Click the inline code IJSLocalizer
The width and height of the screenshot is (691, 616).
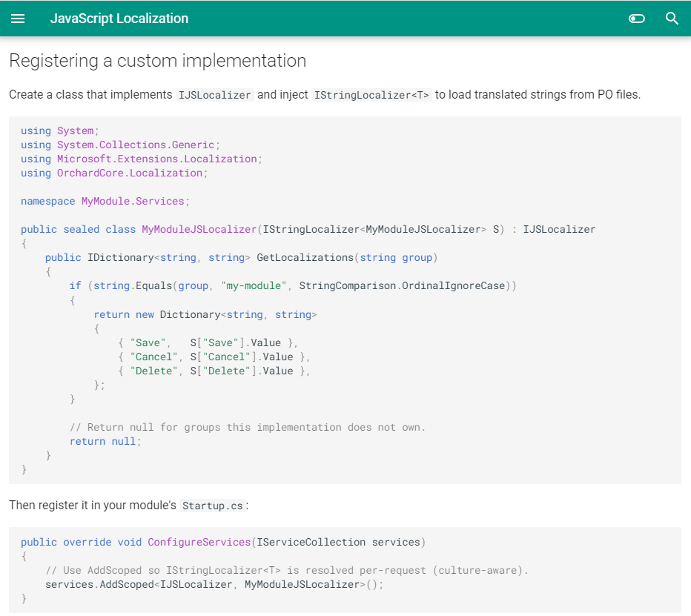tap(214, 95)
